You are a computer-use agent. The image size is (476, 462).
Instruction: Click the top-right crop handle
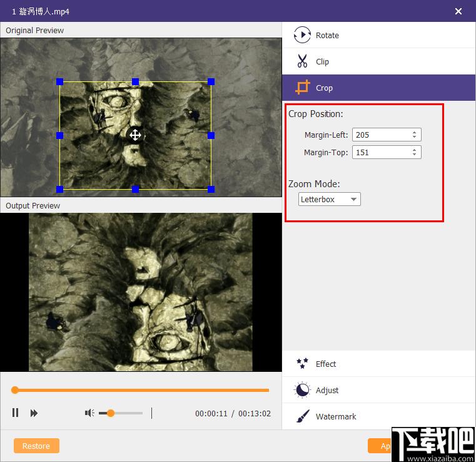click(211, 81)
